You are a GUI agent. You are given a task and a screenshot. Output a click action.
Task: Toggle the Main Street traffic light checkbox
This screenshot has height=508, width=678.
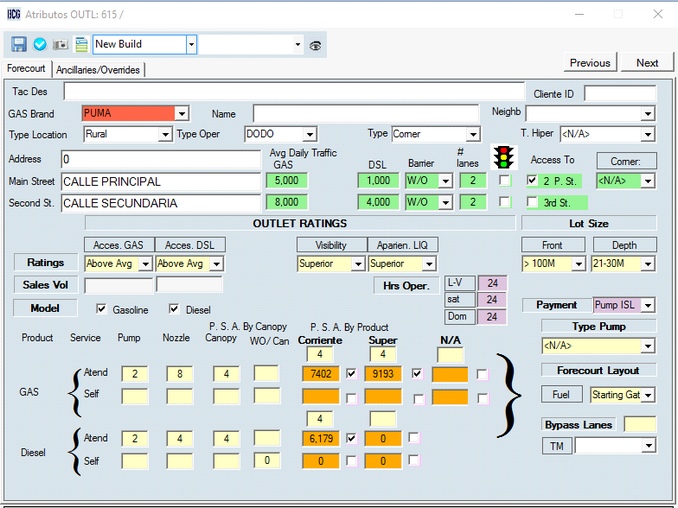pyautogui.click(x=504, y=180)
